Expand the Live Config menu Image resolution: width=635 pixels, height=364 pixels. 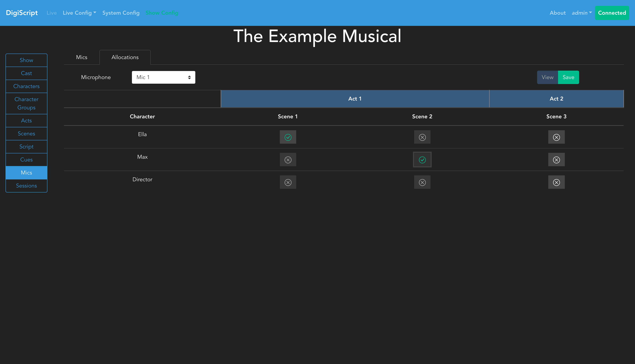click(x=79, y=13)
